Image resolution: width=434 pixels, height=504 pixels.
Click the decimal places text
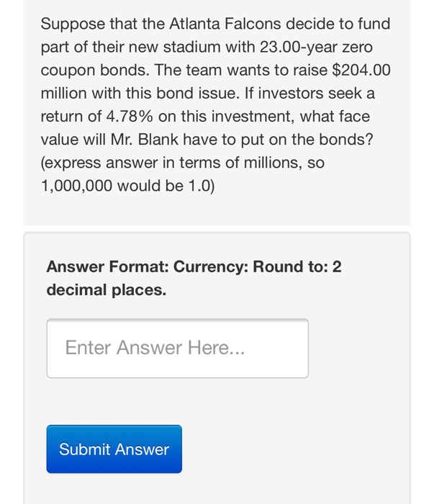107,290
